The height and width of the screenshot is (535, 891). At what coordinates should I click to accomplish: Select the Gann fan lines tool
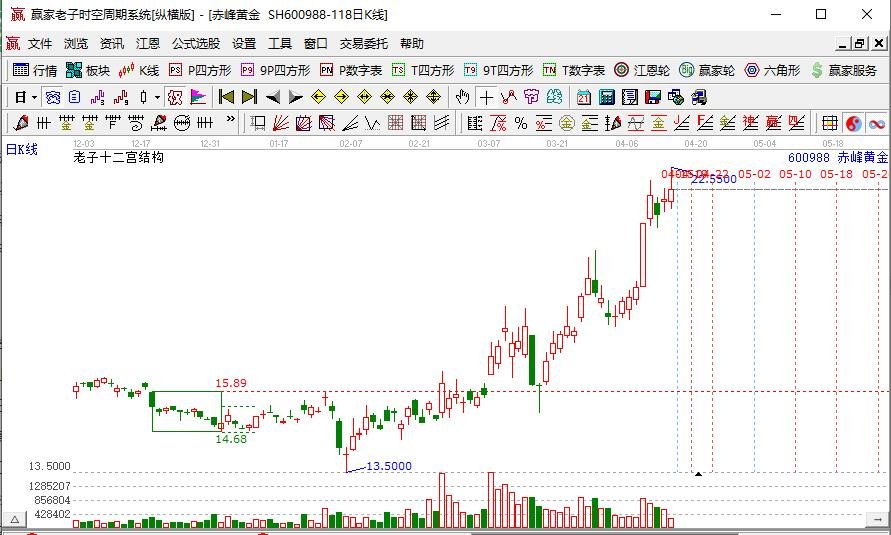pyautogui.click(x=281, y=123)
